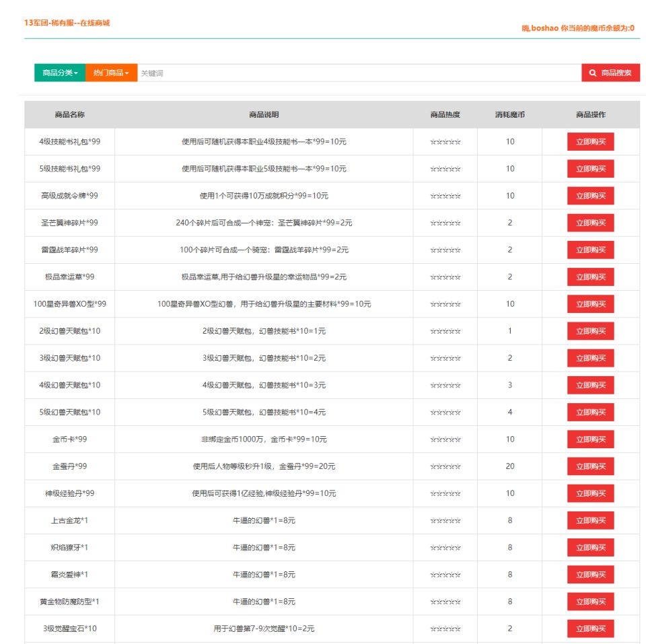The image size is (646, 644).
Task: Click the 商品热度 column header
Action: coord(444,114)
